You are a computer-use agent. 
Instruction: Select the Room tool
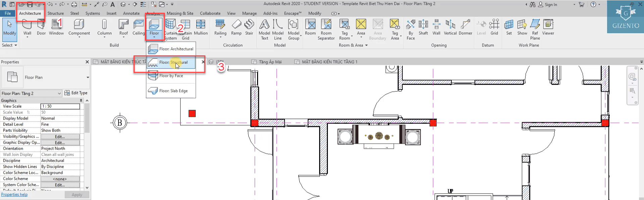[310, 27]
